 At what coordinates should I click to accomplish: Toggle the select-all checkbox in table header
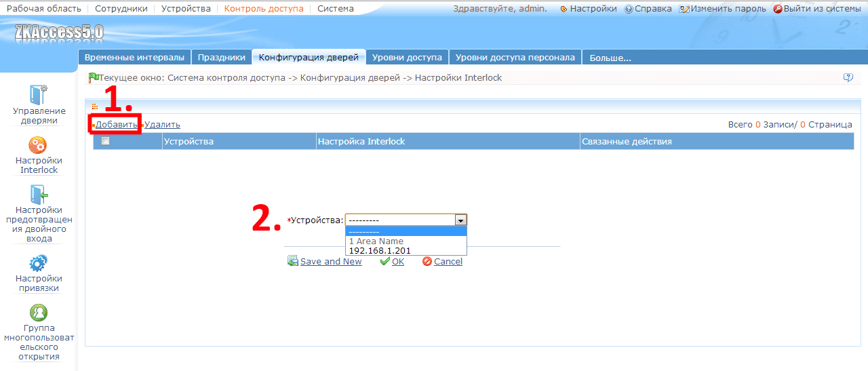pos(105,141)
